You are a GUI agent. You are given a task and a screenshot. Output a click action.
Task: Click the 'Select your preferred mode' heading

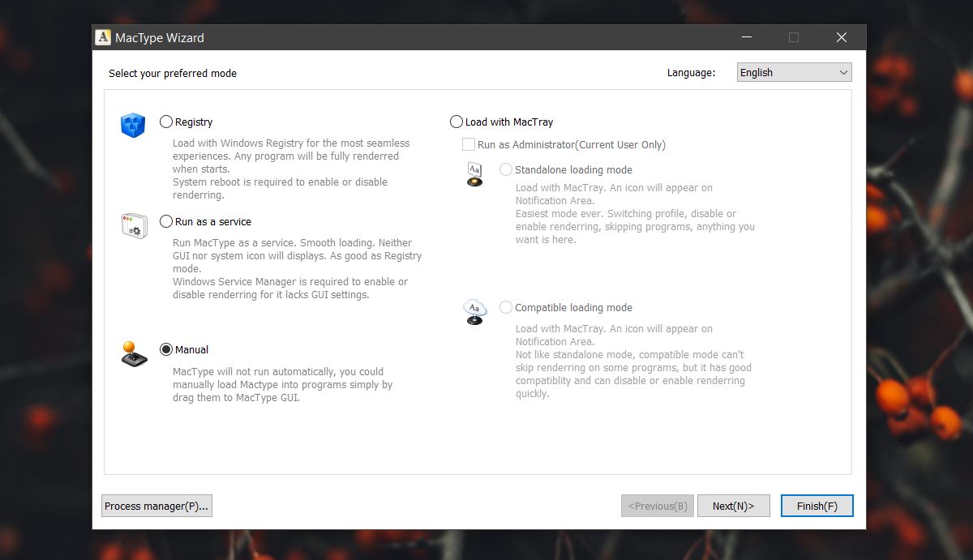pos(173,73)
